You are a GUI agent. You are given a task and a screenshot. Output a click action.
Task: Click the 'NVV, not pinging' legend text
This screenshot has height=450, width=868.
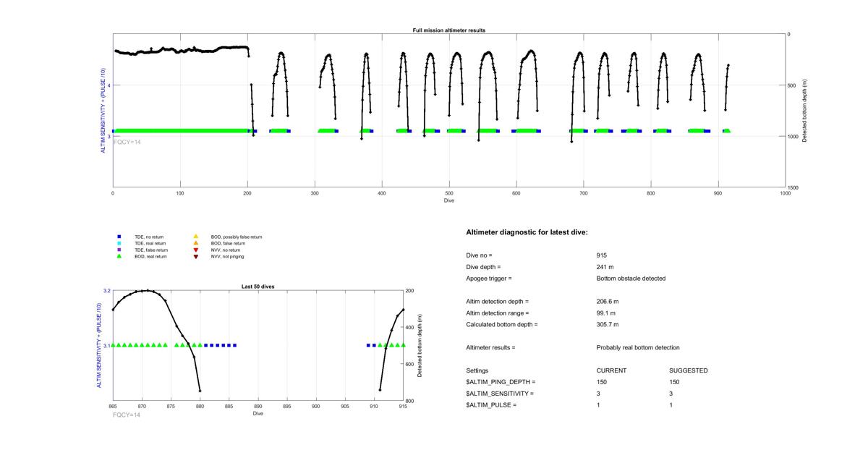227,256
